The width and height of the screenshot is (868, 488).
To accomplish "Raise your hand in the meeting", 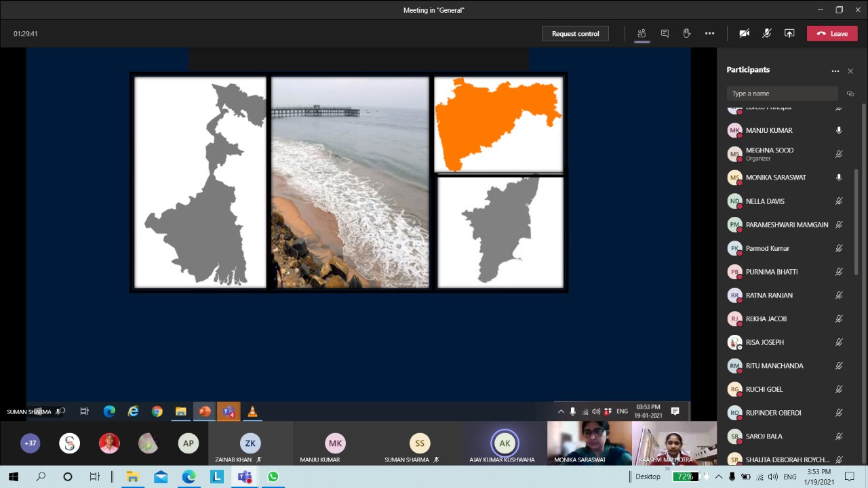I will point(687,33).
